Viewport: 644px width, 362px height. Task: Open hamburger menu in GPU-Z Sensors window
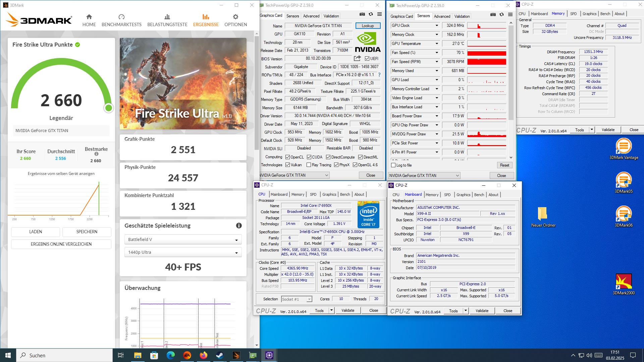(x=510, y=14)
